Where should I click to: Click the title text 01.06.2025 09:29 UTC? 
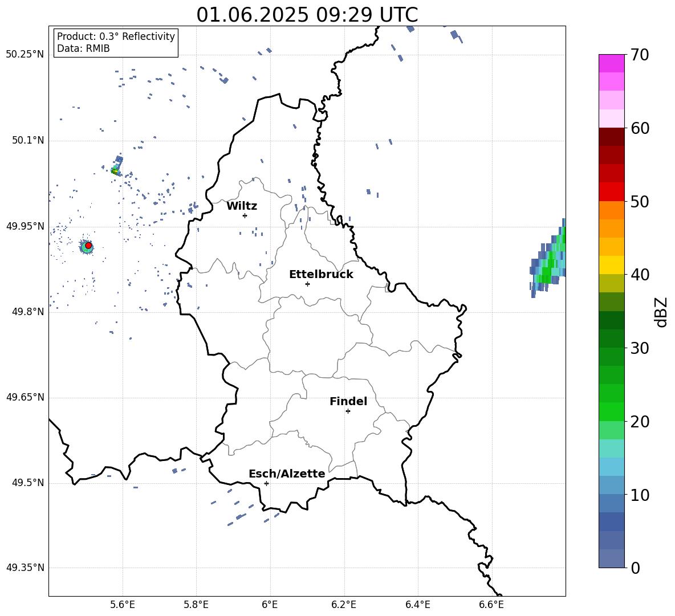(307, 15)
